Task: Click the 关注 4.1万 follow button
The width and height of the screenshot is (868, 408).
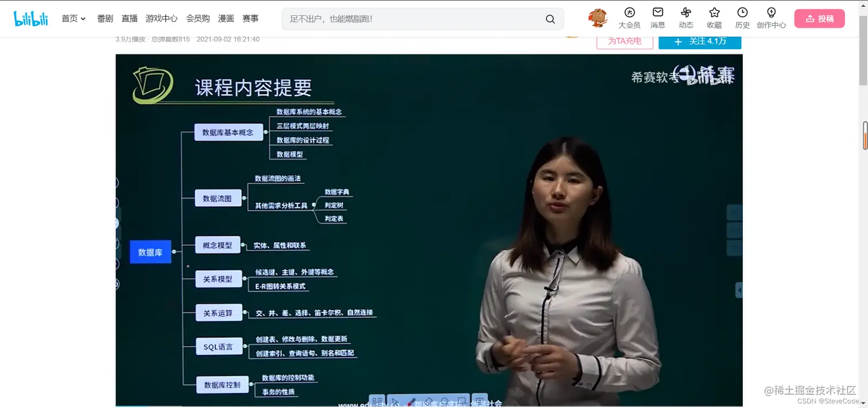Action: (700, 42)
